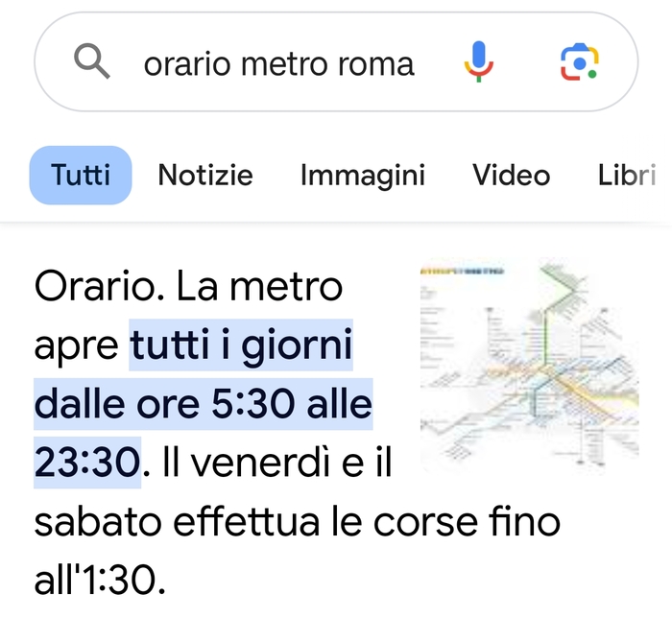Open the Immagini tab
This screenshot has width=672, height=642.
(363, 176)
